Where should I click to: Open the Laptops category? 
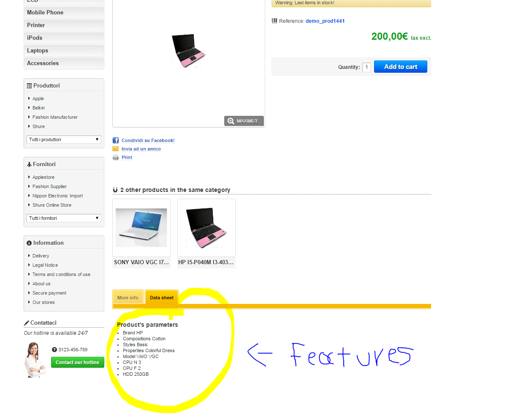(64, 50)
